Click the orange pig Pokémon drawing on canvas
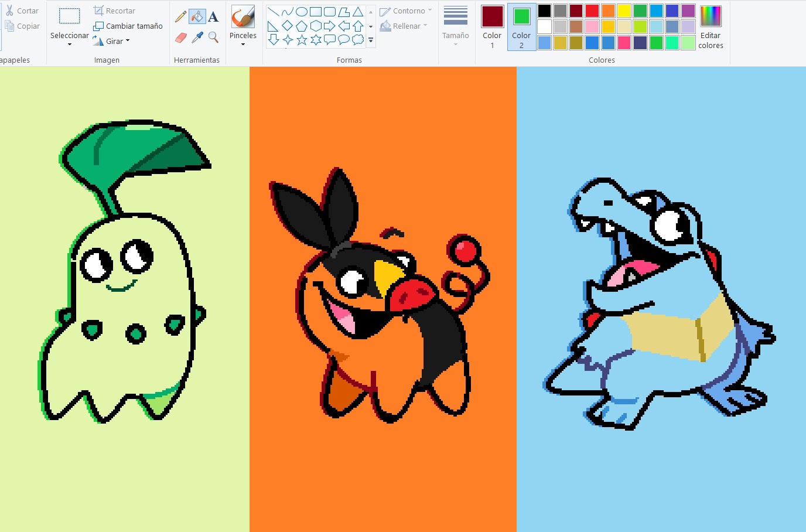Image resolution: width=806 pixels, height=532 pixels. coord(380,296)
